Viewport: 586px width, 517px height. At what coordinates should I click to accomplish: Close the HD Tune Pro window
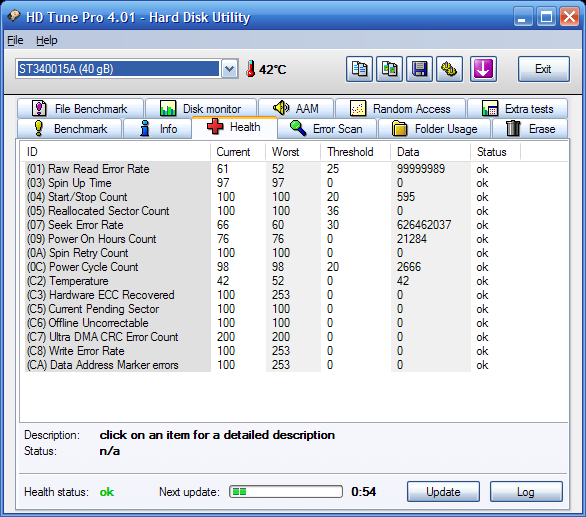[570, 16]
